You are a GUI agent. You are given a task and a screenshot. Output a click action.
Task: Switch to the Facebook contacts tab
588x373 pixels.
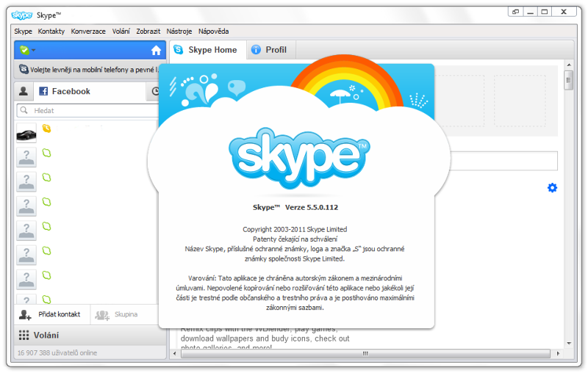click(89, 91)
